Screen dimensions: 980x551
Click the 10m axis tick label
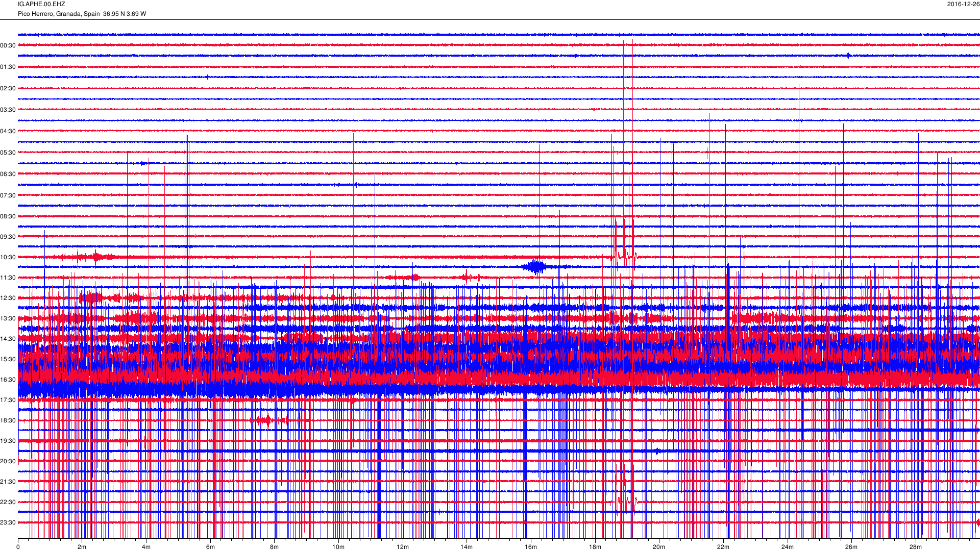tap(338, 547)
